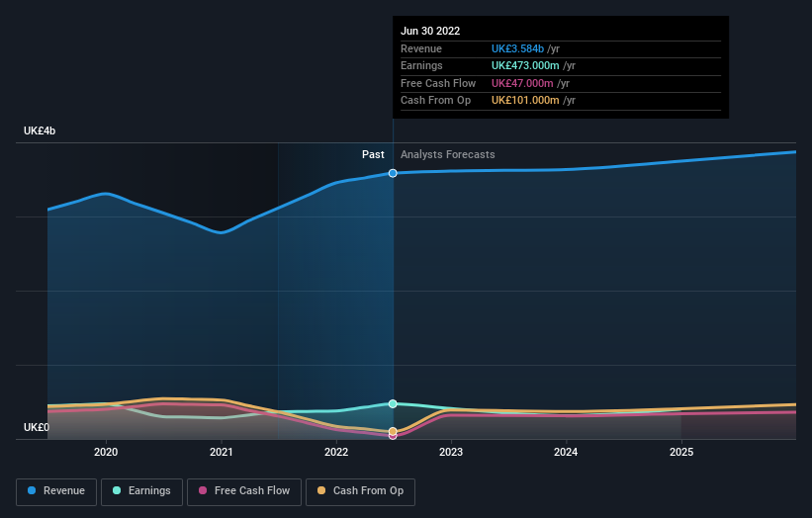Viewport: 812px width, 518px height.
Task: Click the tooltip value UK£47.000m
Action: point(522,83)
